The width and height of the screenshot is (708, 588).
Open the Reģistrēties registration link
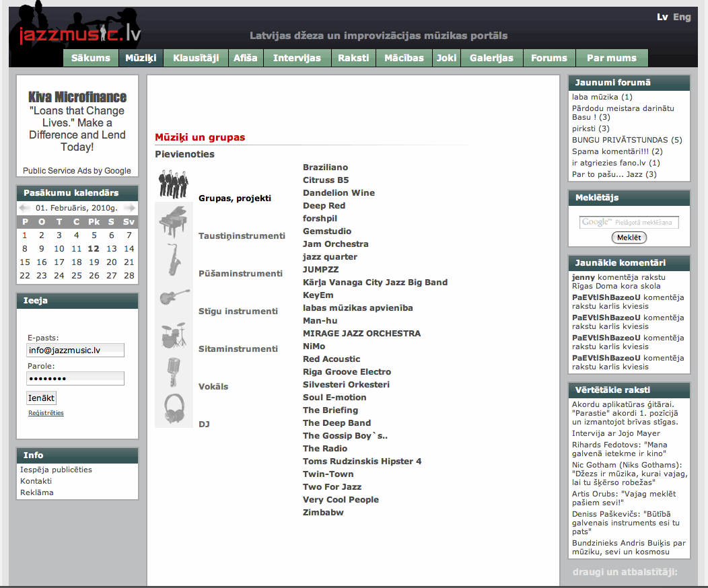[x=46, y=413]
